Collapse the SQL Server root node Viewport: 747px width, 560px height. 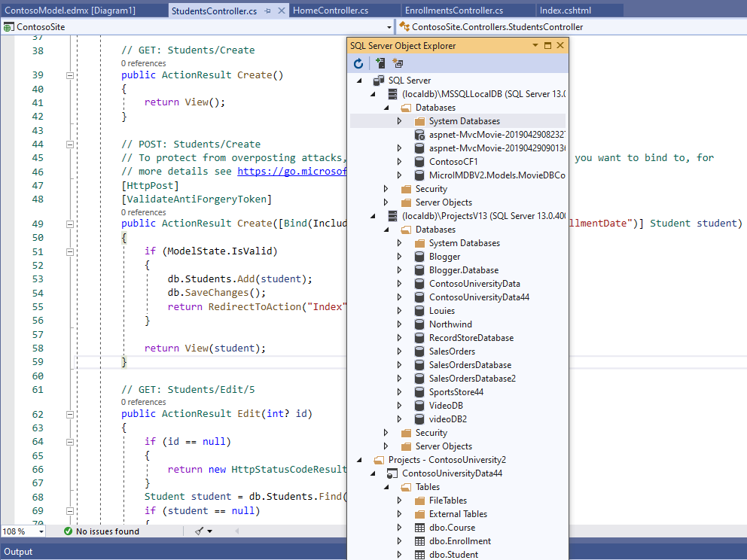click(360, 81)
